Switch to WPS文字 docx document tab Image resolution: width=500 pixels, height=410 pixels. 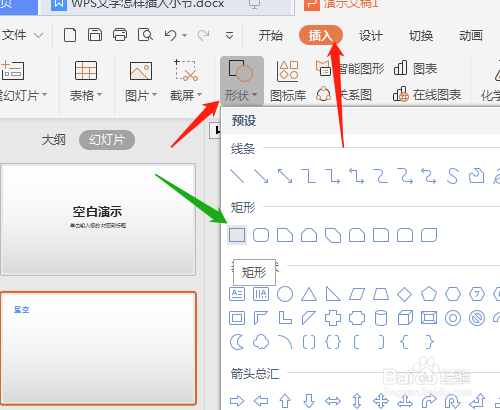[x=166, y=6]
